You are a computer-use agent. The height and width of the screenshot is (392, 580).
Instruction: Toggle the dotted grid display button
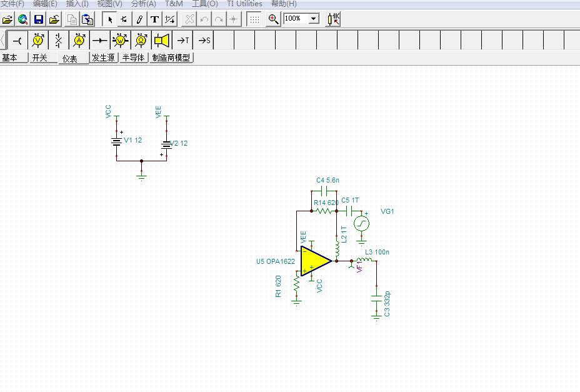pos(254,19)
